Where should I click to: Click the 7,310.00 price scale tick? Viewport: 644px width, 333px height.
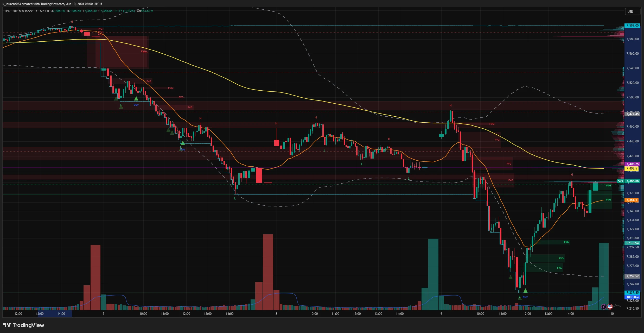click(x=632, y=238)
